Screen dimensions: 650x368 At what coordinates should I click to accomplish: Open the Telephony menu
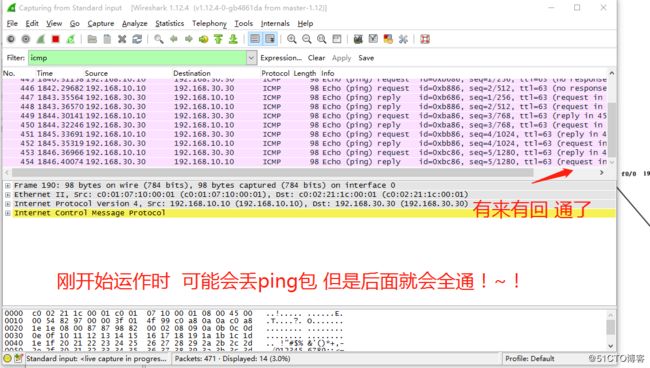coord(209,24)
